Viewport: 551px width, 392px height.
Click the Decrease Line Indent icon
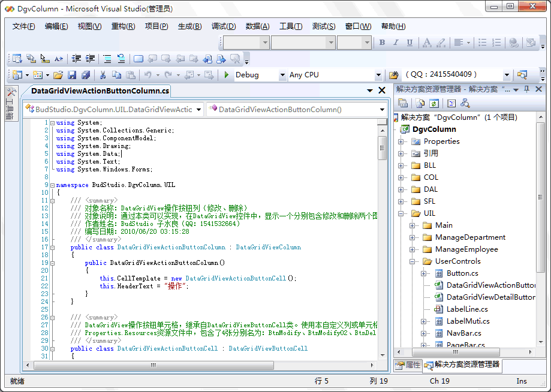pyautogui.click(x=76, y=59)
